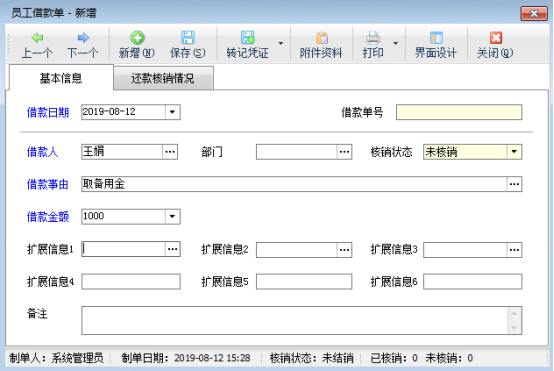Image resolution: width=554 pixels, height=371 pixels.
Task: Click the 打印 printer icon
Action: 373,37
